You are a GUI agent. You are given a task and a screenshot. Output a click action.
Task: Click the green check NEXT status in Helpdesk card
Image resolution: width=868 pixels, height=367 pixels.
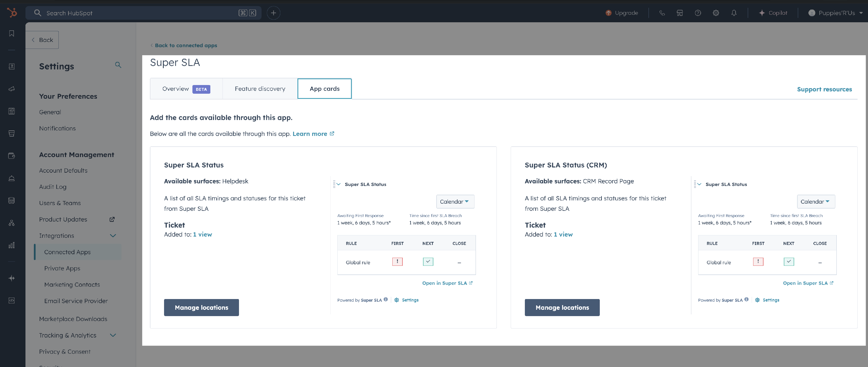pos(428,262)
